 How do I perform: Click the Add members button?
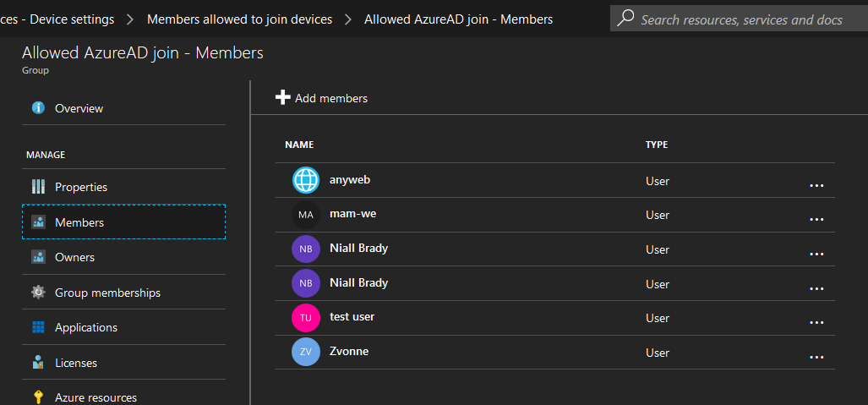tap(321, 98)
